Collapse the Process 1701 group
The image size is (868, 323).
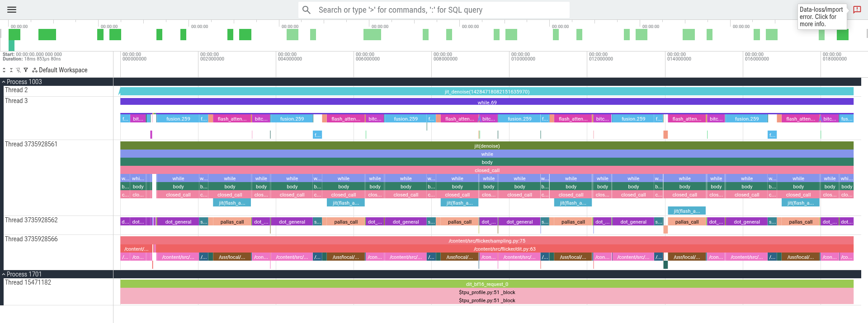[4, 274]
